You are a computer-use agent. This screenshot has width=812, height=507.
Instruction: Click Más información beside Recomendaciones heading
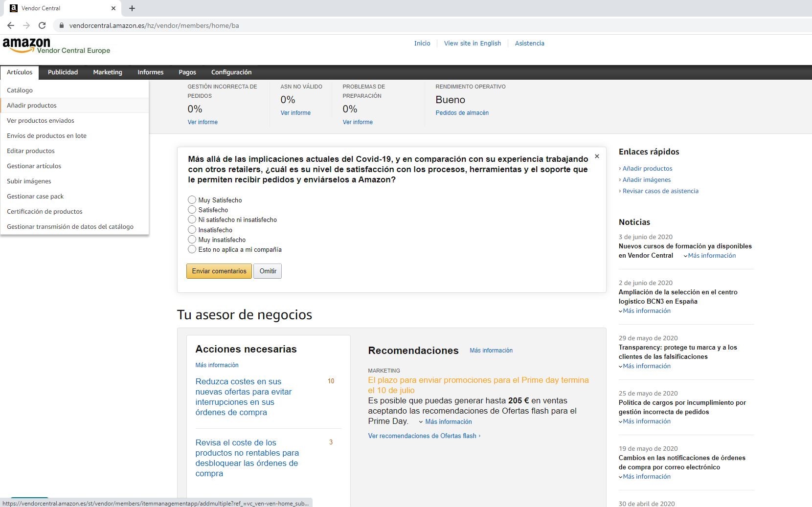[491, 351]
